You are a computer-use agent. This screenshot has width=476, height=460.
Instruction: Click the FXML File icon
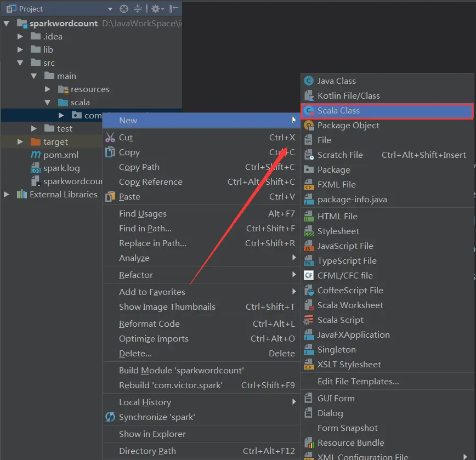pyautogui.click(x=309, y=184)
